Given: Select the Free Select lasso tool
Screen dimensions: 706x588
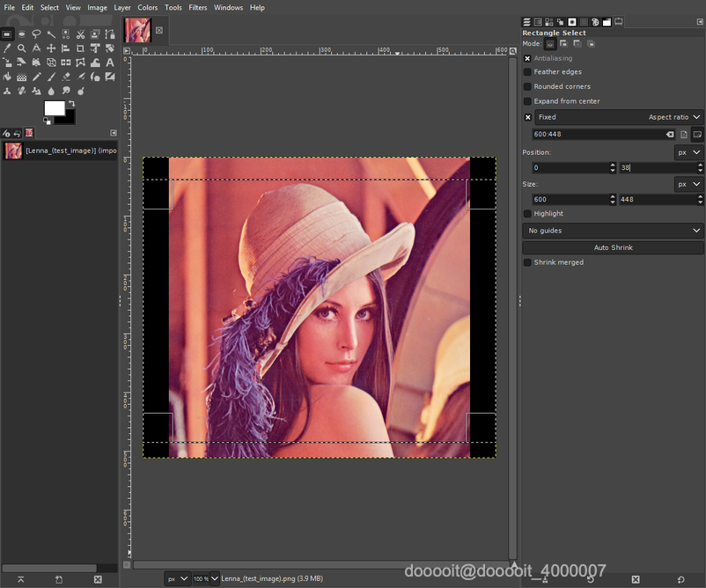Looking at the screenshot, I should (36, 34).
